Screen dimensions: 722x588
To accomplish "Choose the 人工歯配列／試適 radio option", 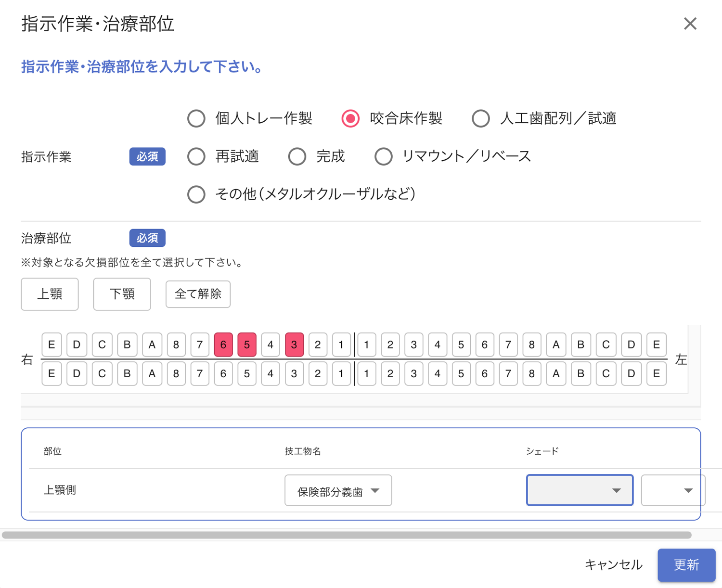I will pyautogui.click(x=481, y=118).
